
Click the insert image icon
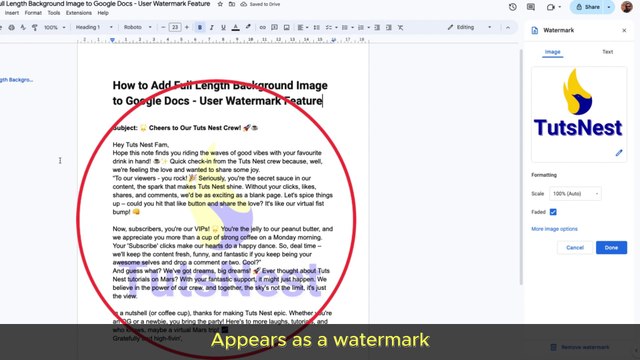287,27
